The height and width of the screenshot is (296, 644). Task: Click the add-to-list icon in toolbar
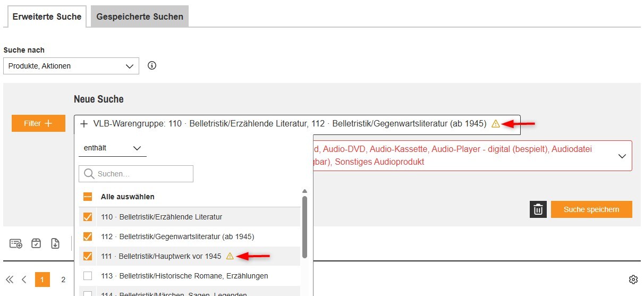click(x=16, y=243)
